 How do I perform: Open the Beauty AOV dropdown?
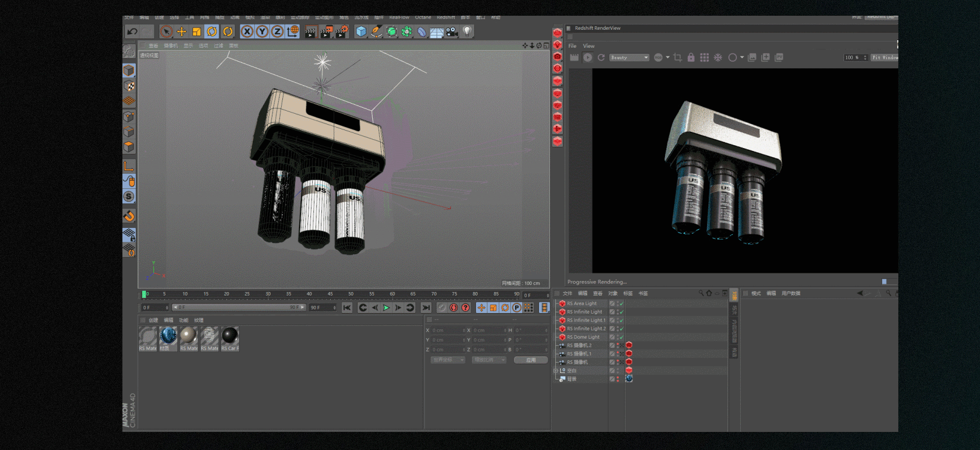pyautogui.click(x=629, y=58)
